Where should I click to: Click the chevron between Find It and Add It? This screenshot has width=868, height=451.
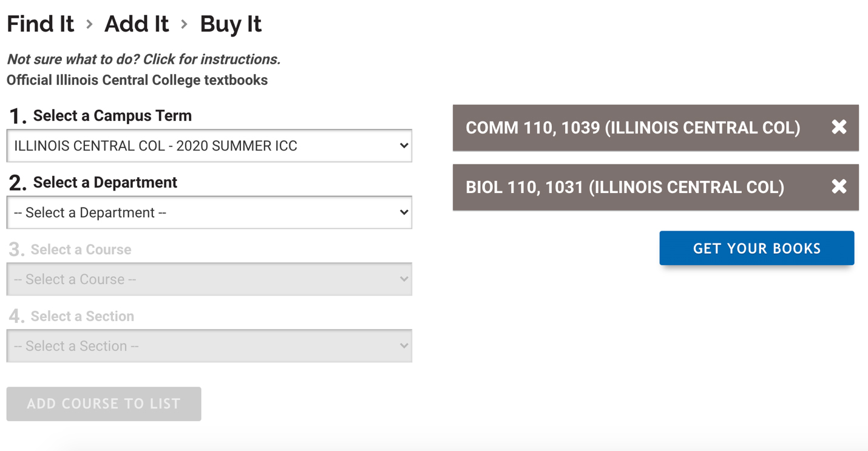pyautogui.click(x=89, y=24)
